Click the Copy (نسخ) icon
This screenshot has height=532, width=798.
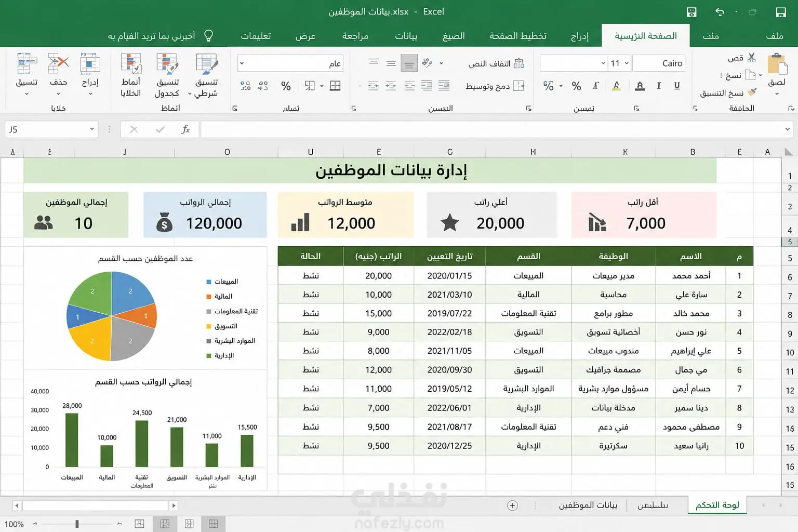tap(750, 75)
